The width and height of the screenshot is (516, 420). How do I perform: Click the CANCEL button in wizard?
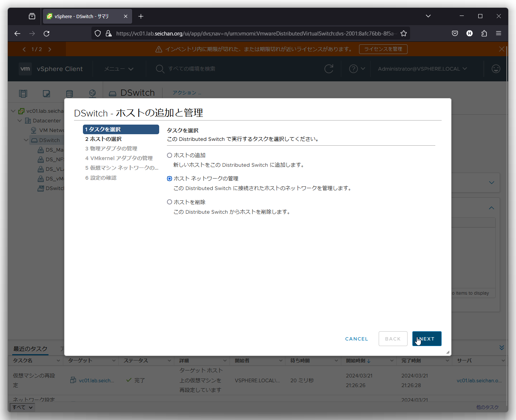[356, 339]
